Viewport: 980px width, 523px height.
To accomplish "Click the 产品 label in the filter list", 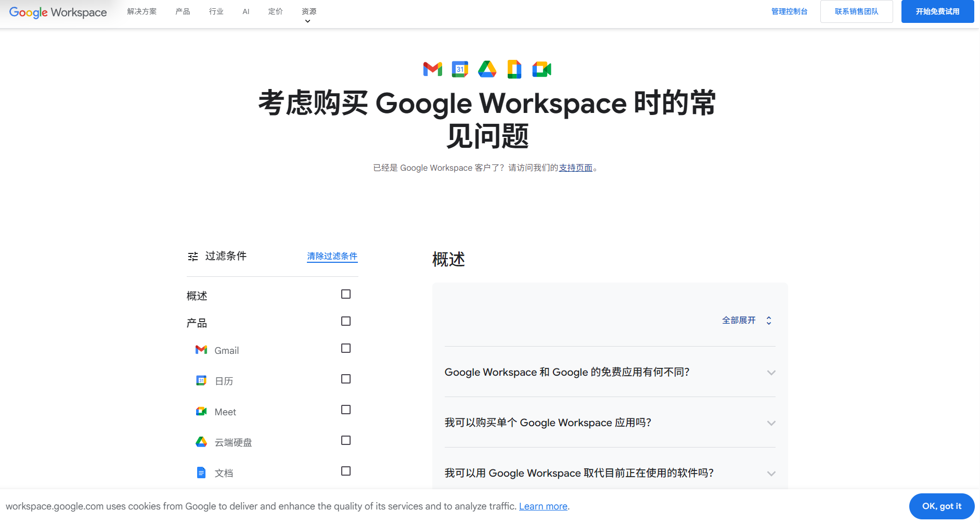I will (197, 323).
